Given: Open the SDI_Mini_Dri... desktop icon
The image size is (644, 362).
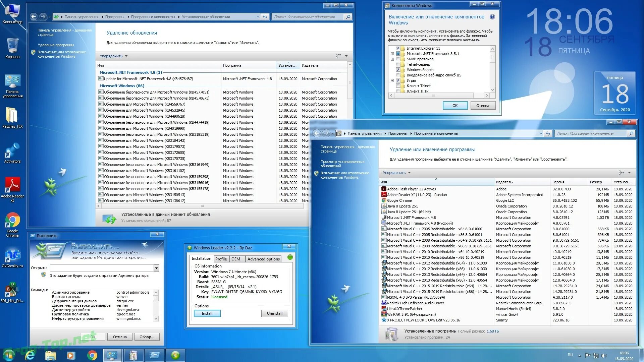Looking at the screenshot, I should point(12,293).
